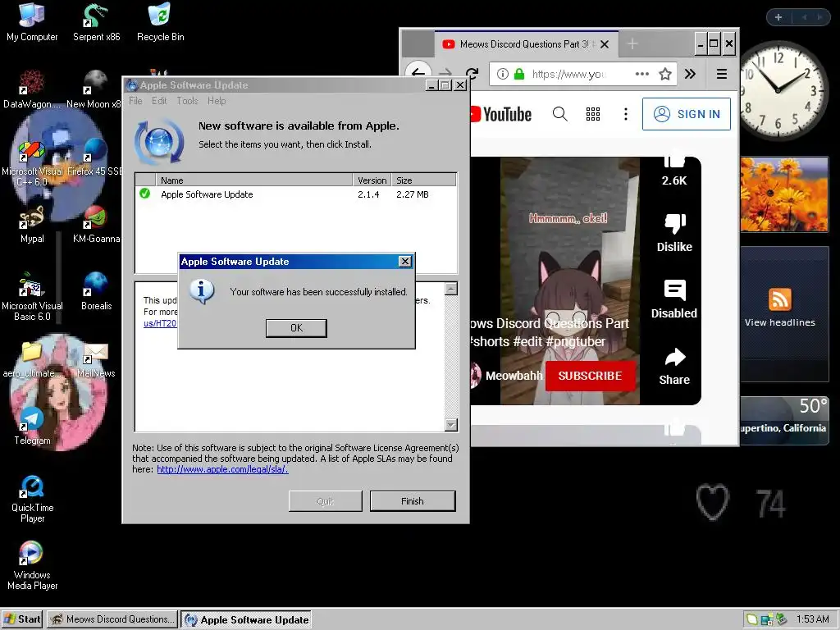
Task: Select the Borealis desktop shortcut
Action: pyautogui.click(x=97, y=292)
